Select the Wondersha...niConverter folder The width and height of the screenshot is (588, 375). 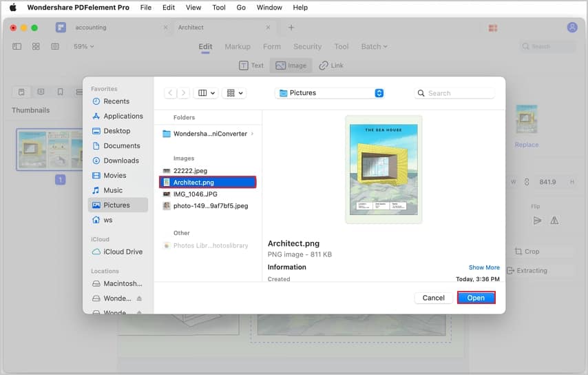click(x=208, y=134)
